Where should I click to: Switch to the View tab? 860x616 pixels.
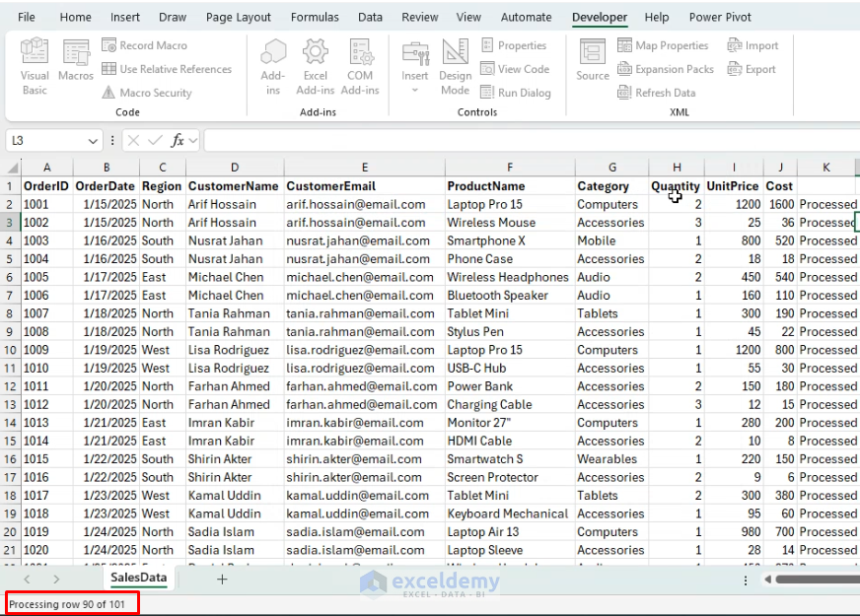pyautogui.click(x=468, y=17)
